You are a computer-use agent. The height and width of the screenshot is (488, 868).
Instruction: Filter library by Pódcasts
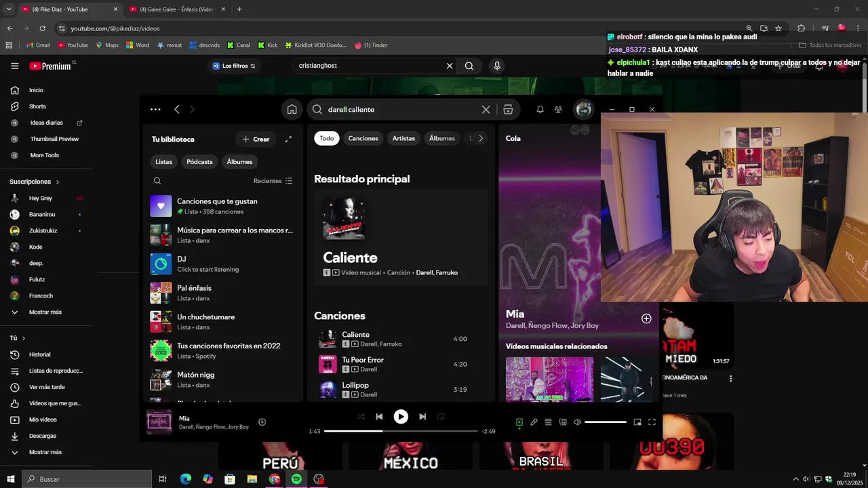(199, 162)
